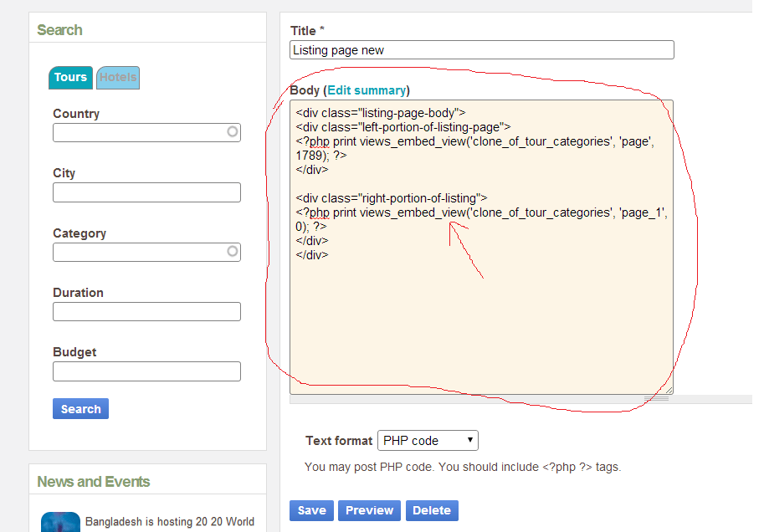Click the Search block heading
The width and height of the screenshot is (764, 532).
[x=60, y=30]
